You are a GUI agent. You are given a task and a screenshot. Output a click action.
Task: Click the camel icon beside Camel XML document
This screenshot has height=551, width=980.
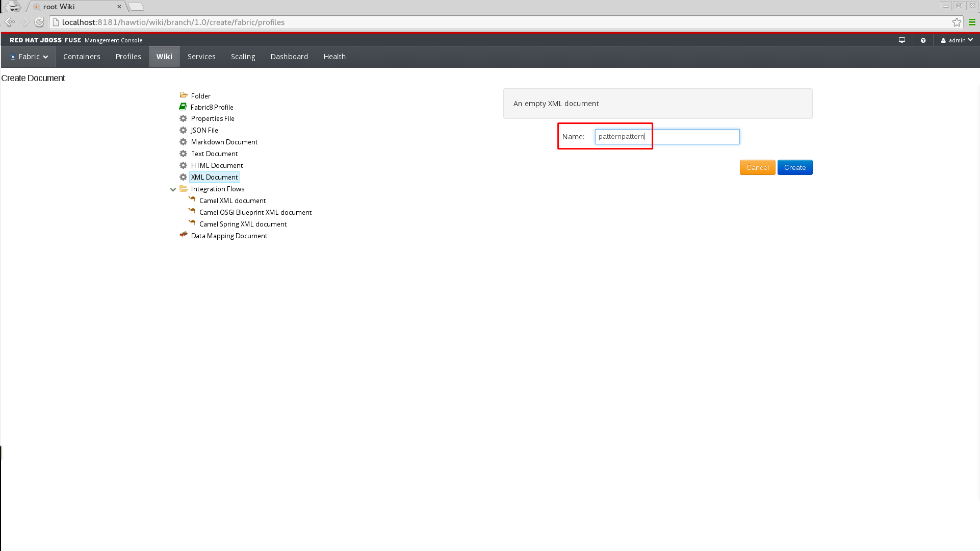[192, 200]
